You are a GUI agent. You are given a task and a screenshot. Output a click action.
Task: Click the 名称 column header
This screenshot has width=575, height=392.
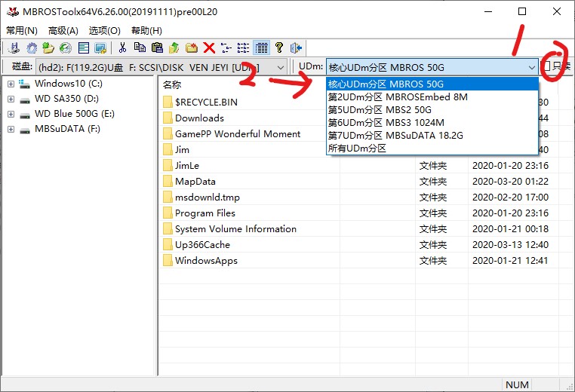pyautogui.click(x=172, y=85)
